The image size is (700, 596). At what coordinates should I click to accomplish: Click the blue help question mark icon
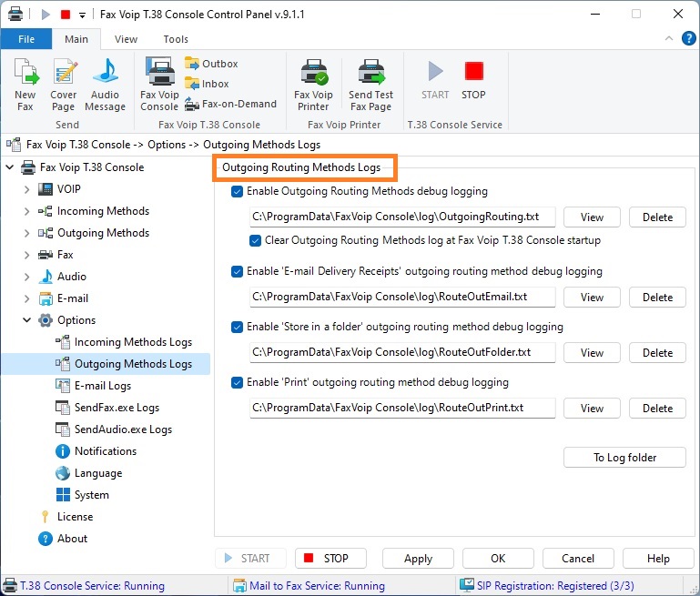tap(688, 38)
